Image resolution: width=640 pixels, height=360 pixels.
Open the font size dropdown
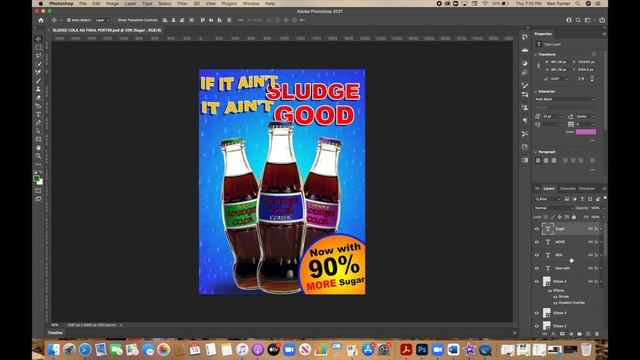pyautogui.click(x=552, y=116)
